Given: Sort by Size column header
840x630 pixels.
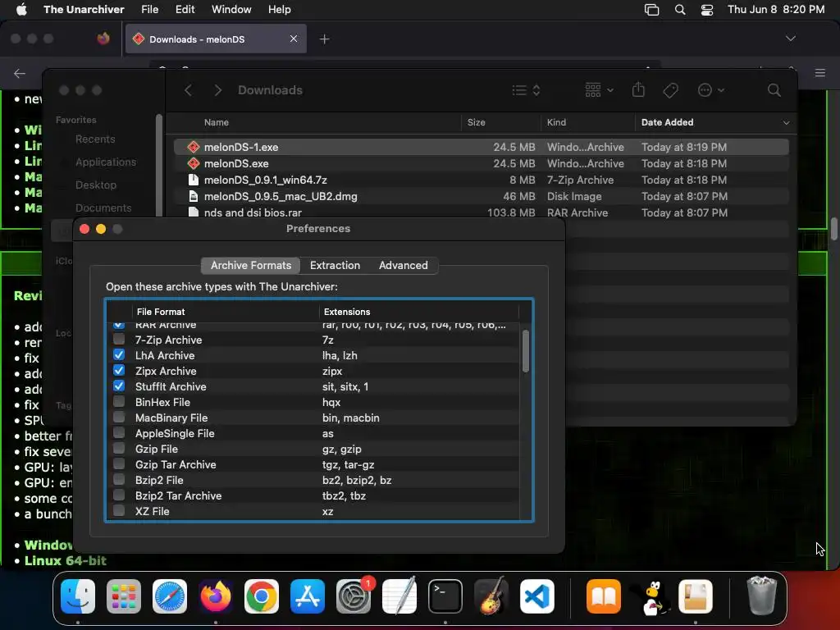Looking at the screenshot, I should click(x=476, y=123).
